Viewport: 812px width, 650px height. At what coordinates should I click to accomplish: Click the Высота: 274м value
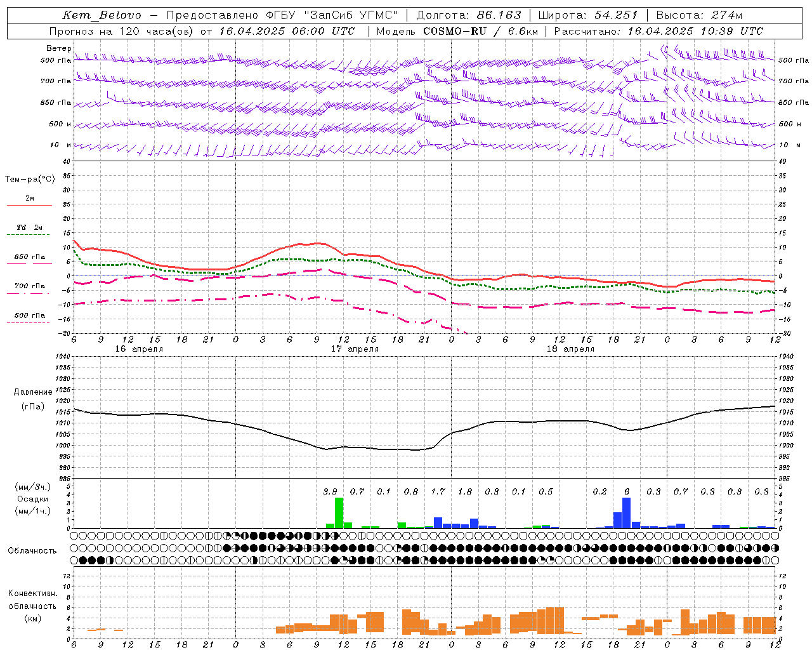(700, 15)
